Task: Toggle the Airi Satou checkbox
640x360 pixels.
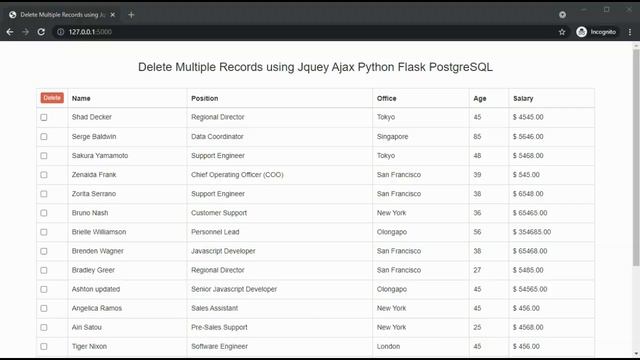Action: [x=44, y=327]
